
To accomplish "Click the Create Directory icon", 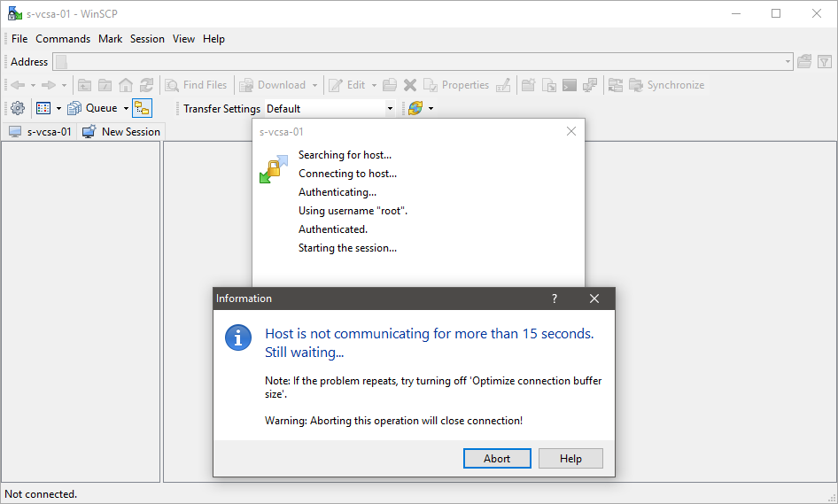I will coord(529,85).
